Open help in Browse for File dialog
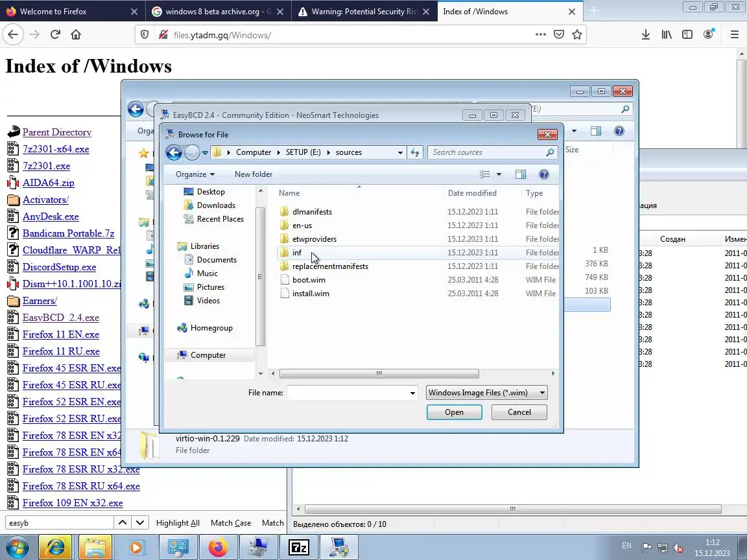 pyautogui.click(x=543, y=174)
